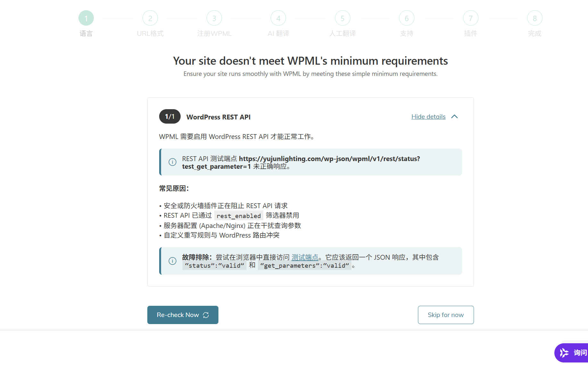Click info icon beside 故障排除 notice
Image resolution: width=588 pixels, height=366 pixels.
click(x=172, y=261)
